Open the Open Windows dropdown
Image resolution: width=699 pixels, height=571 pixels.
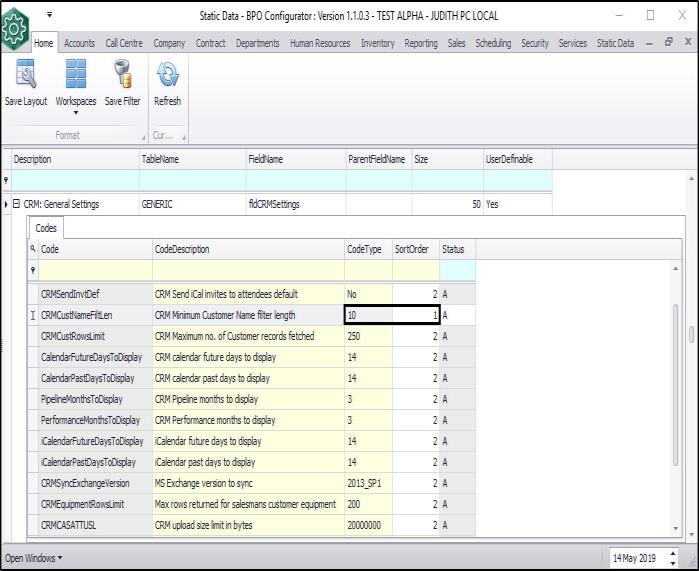point(33,557)
